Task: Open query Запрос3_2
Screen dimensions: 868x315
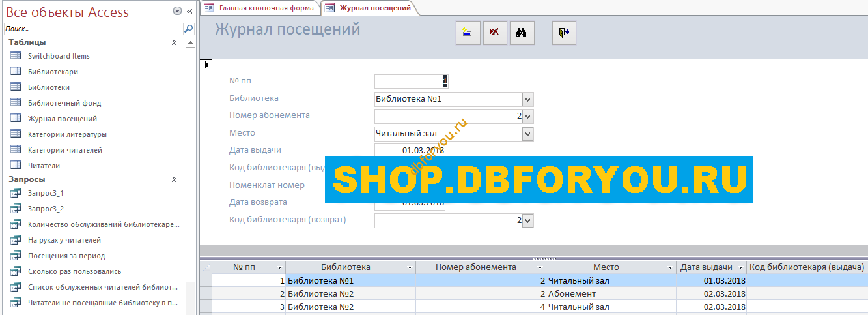Action: [46, 209]
